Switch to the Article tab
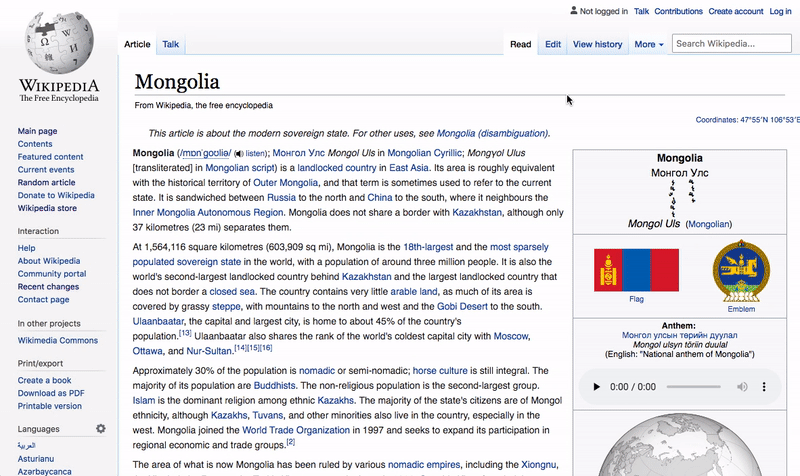The width and height of the screenshot is (800, 476). coord(137,44)
